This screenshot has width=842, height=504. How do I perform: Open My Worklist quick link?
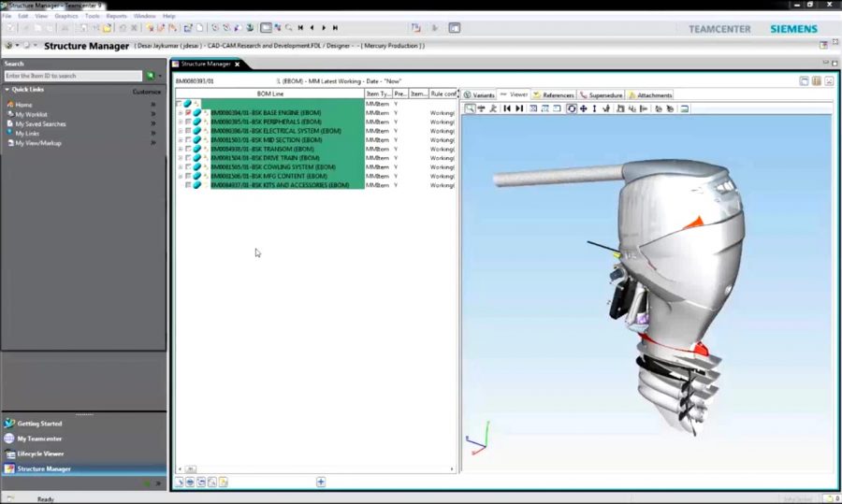click(x=31, y=114)
